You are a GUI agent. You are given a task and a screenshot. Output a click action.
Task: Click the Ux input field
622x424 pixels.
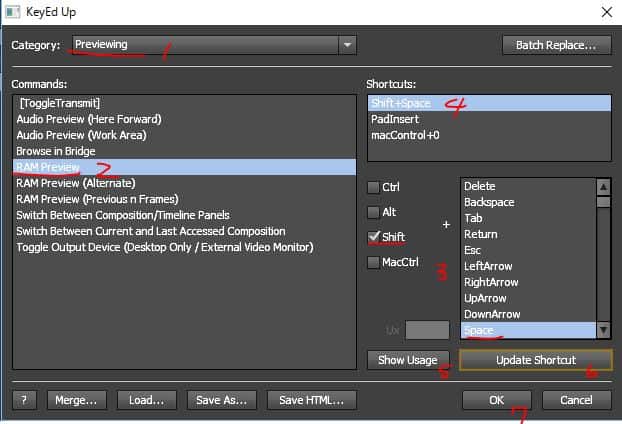pos(427,330)
